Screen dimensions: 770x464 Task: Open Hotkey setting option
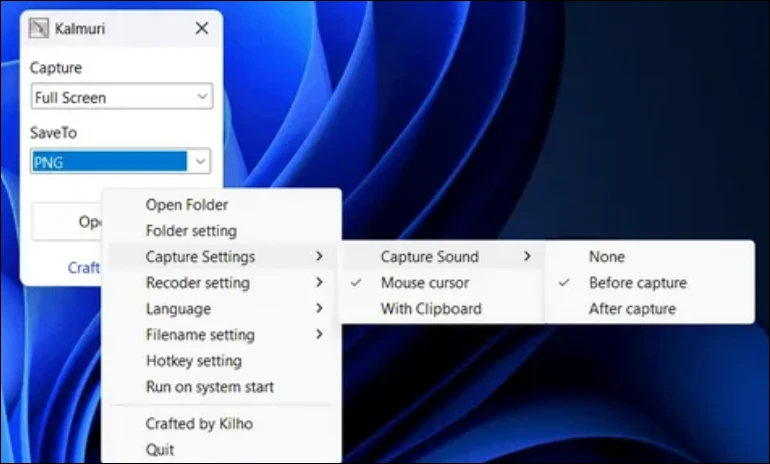[193, 361]
